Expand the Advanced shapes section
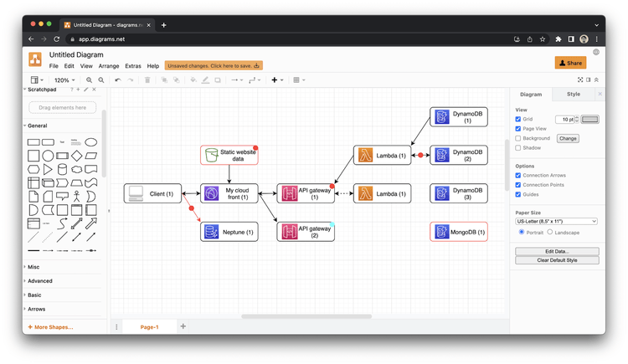This screenshot has width=628, height=364. [40, 281]
